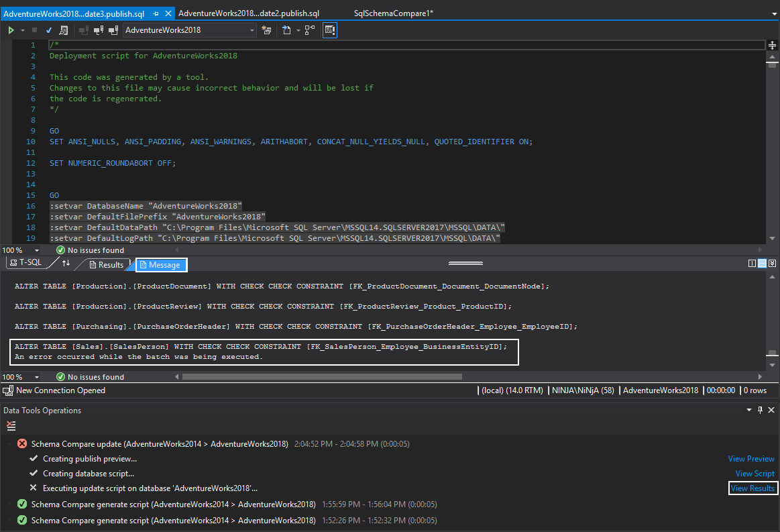Click the Parse checkmark icon in toolbar
The image size is (780, 532).
pos(49,30)
